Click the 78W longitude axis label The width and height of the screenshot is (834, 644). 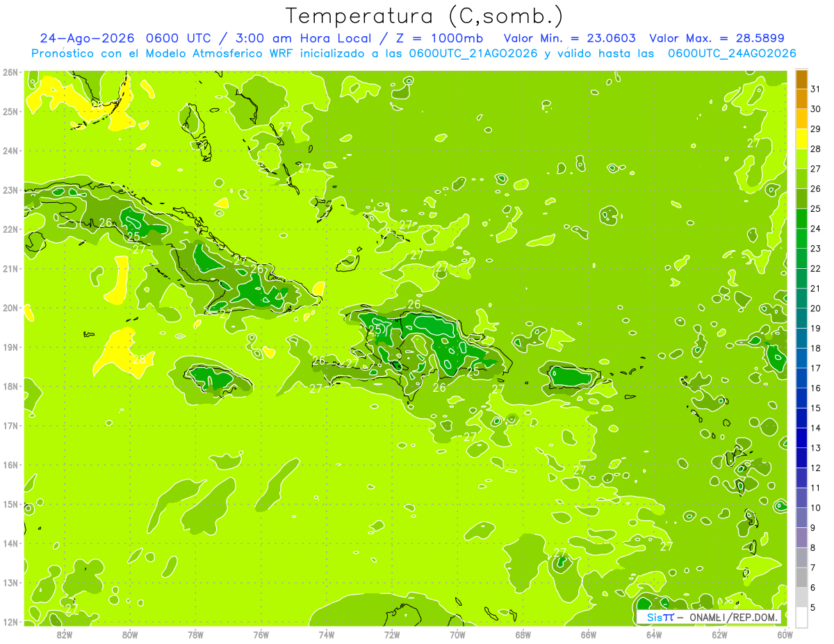pos(195,634)
